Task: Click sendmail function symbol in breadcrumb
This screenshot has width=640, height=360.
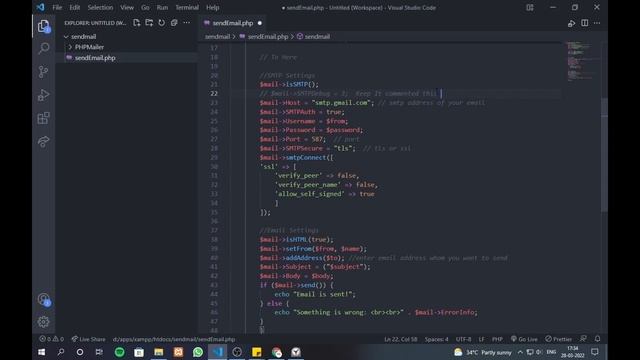Action: click(x=317, y=36)
